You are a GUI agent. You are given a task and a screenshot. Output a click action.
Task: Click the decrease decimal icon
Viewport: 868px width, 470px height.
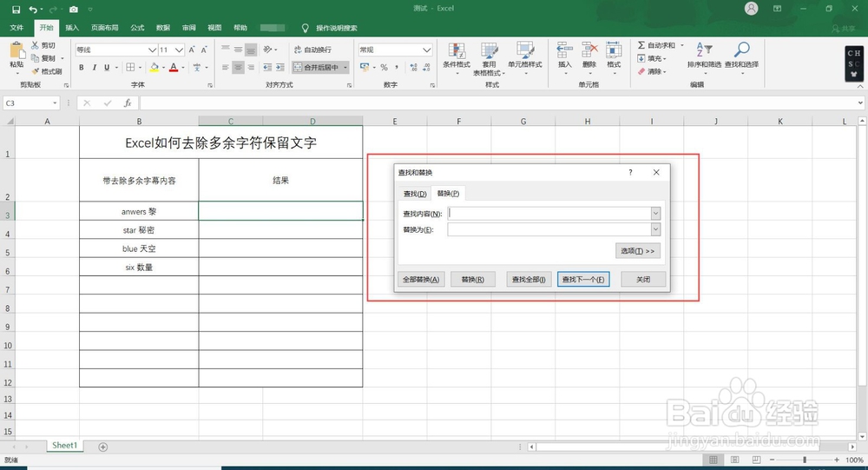click(426, 68)
